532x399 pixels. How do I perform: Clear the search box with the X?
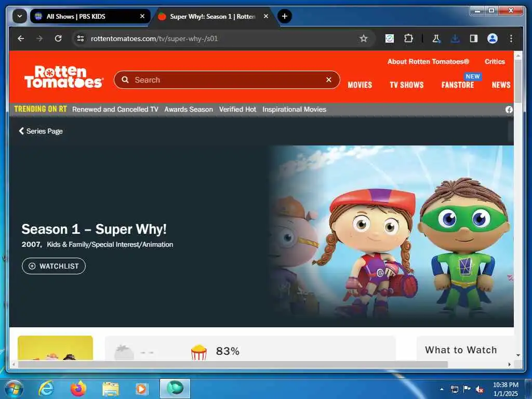pos(329,79)
